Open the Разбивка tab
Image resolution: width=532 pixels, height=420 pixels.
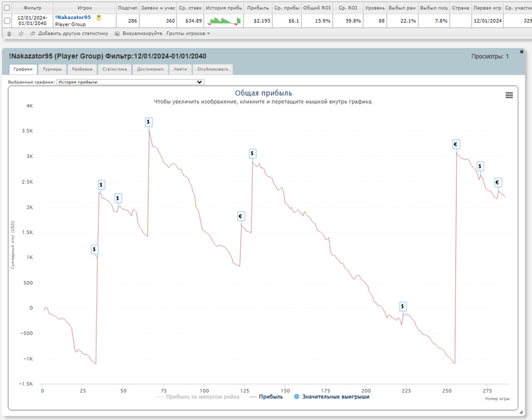pyautogui.click(x=82, y=69)
